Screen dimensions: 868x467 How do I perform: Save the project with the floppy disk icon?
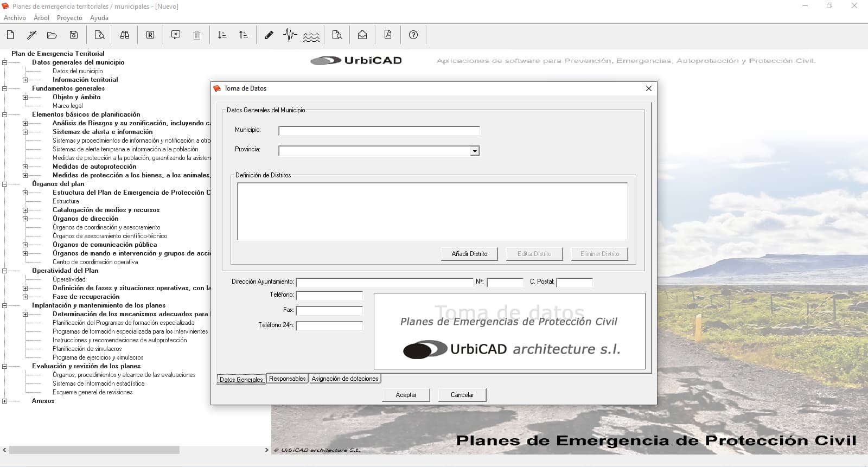pos(74,35)
